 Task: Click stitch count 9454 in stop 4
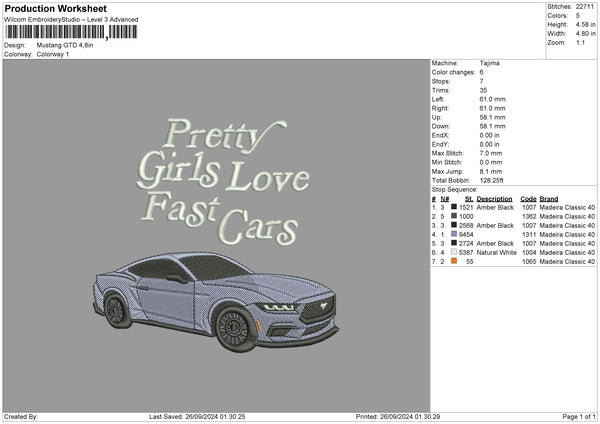[466, 235]
